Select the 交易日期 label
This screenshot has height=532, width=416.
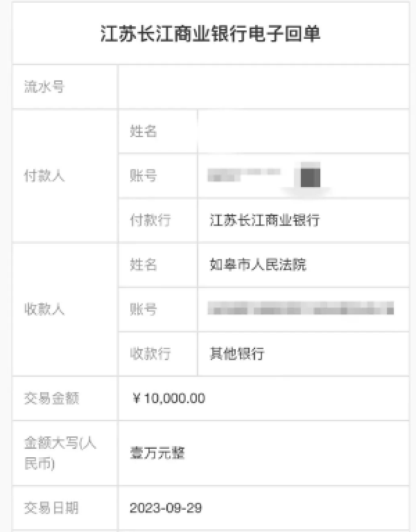(51, 508)
